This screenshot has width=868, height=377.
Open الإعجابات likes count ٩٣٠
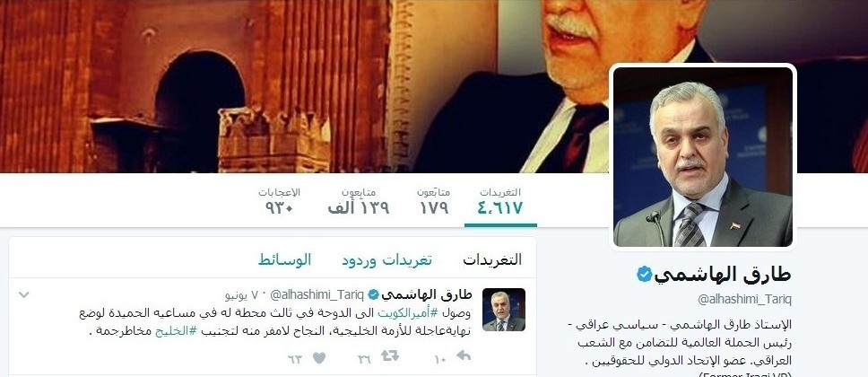pyautogui.click(x=279, y=201)
